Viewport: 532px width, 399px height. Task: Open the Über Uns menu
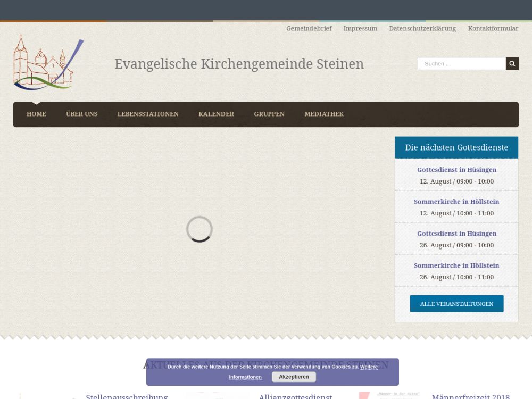[x=81, y=114]
